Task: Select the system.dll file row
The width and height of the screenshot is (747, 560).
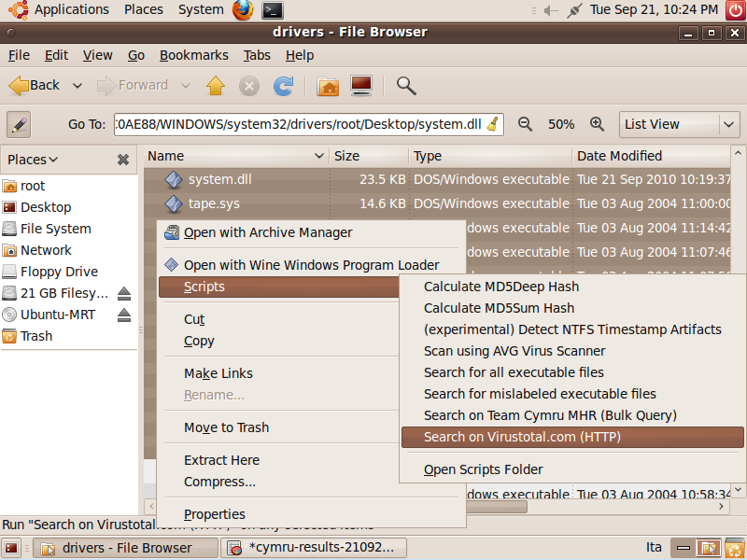Action: (437, 179)
